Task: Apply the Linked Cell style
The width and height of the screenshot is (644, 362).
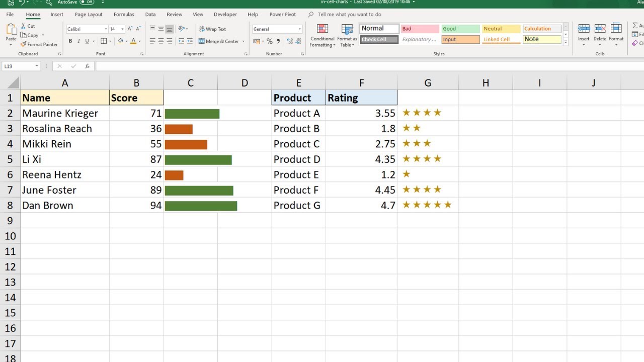Action: [x=501, y=39]
